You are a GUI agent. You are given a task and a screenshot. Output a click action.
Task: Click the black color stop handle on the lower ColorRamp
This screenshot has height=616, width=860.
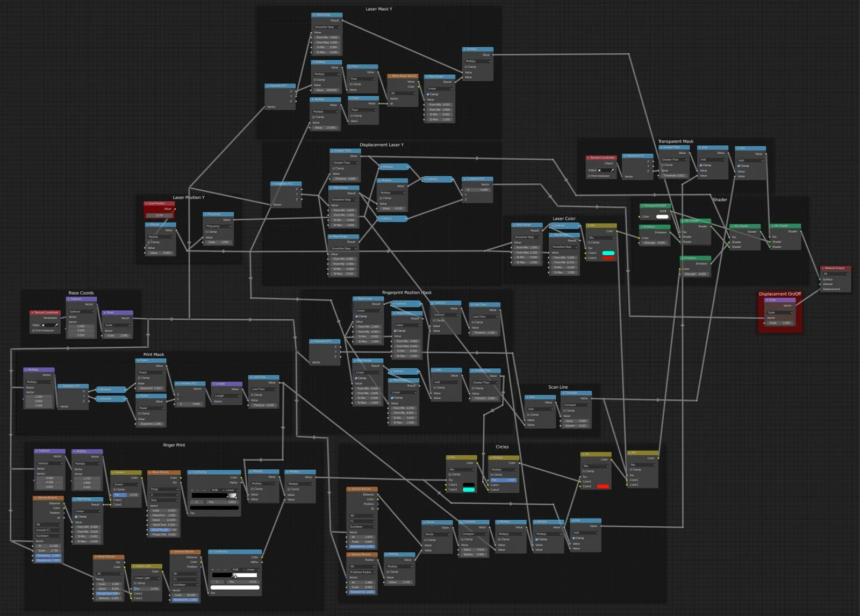tap(232, 577)
